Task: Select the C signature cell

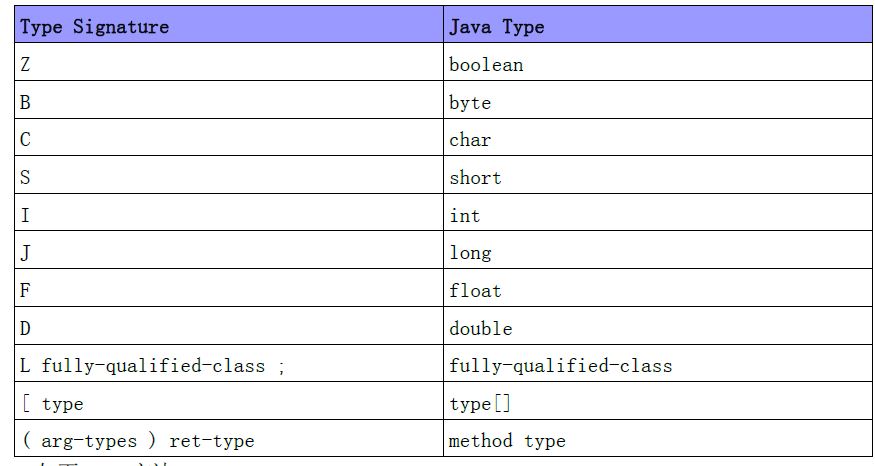Action: point(26,140)
